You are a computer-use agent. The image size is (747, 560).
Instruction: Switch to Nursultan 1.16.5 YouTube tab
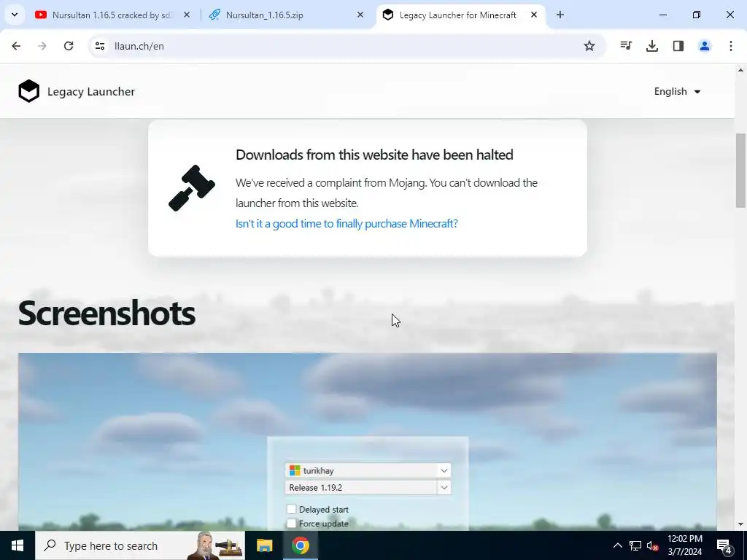click(x=112, y=15)
